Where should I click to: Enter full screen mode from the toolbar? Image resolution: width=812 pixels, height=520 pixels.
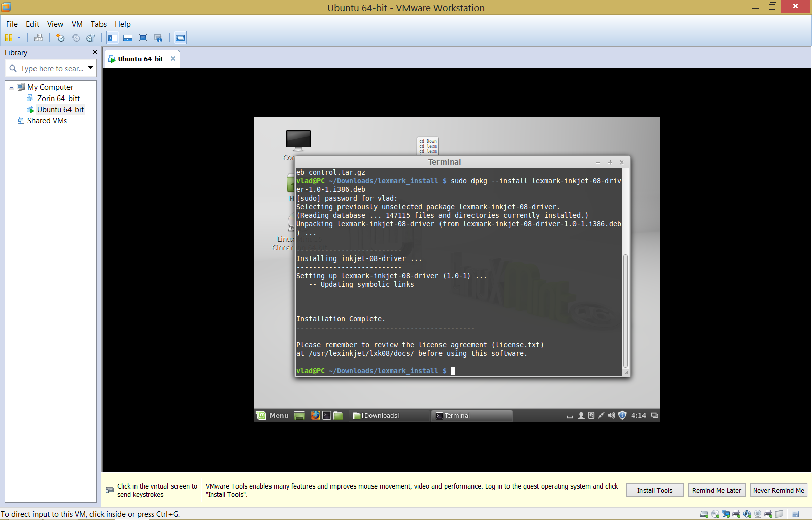(143, 38)
